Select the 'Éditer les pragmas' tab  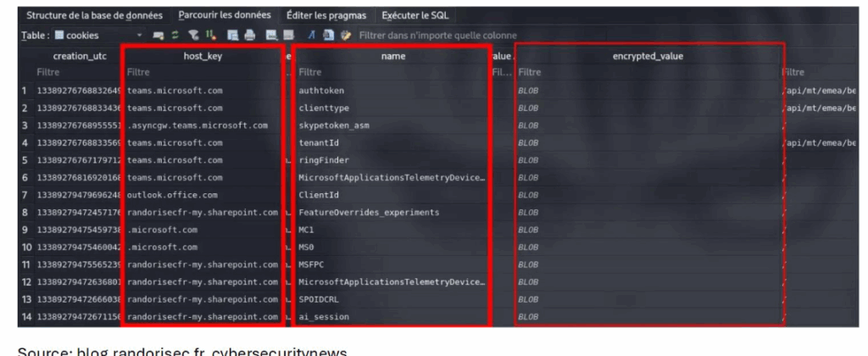click(x=326, y=15)
